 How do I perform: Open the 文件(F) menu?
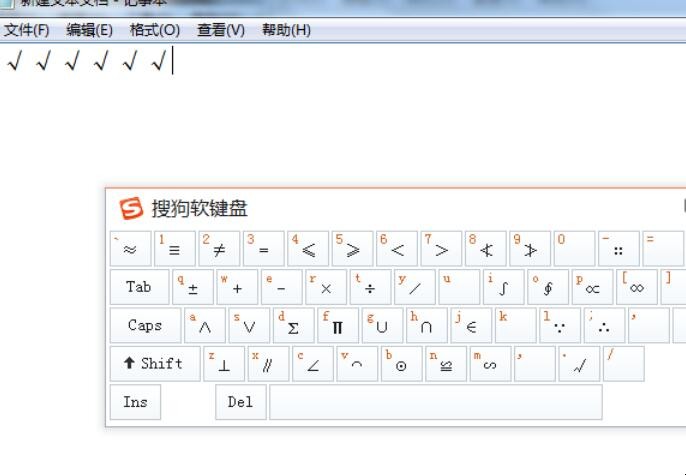click(27, 30)
